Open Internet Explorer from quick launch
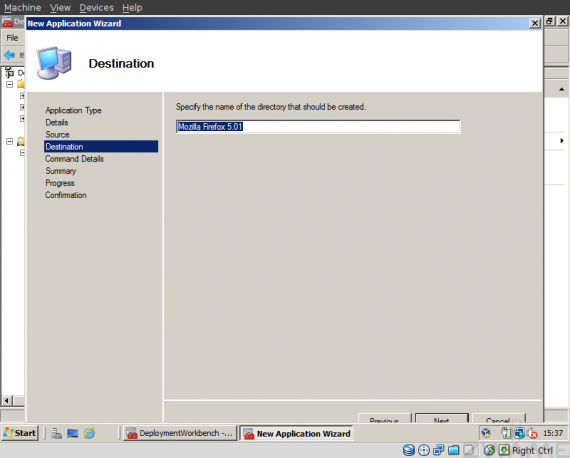This screenshot has height=458, width=570. point(89,433)
